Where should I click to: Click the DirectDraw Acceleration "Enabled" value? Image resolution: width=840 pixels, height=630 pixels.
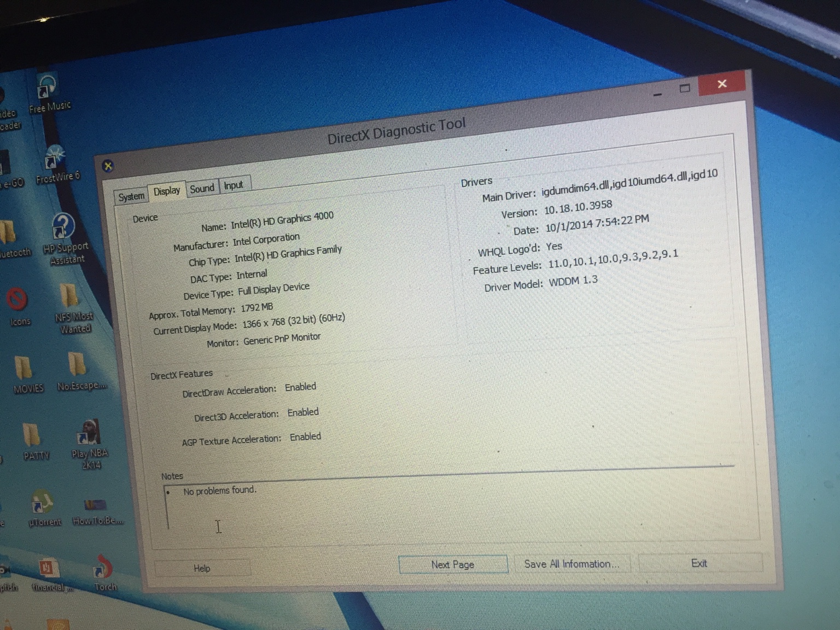[x=300, y=387]
